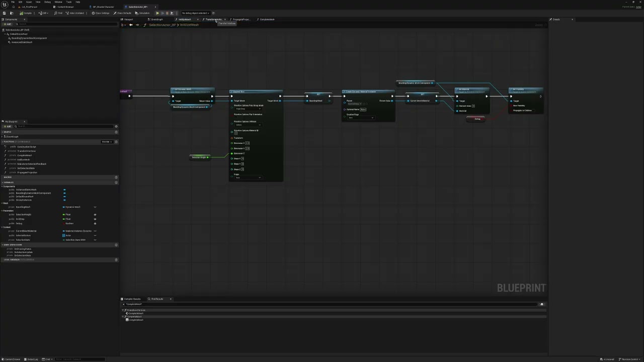Navigate back in graph history
The height and width of the screenshot is (362, 644).
click(131, 25)
